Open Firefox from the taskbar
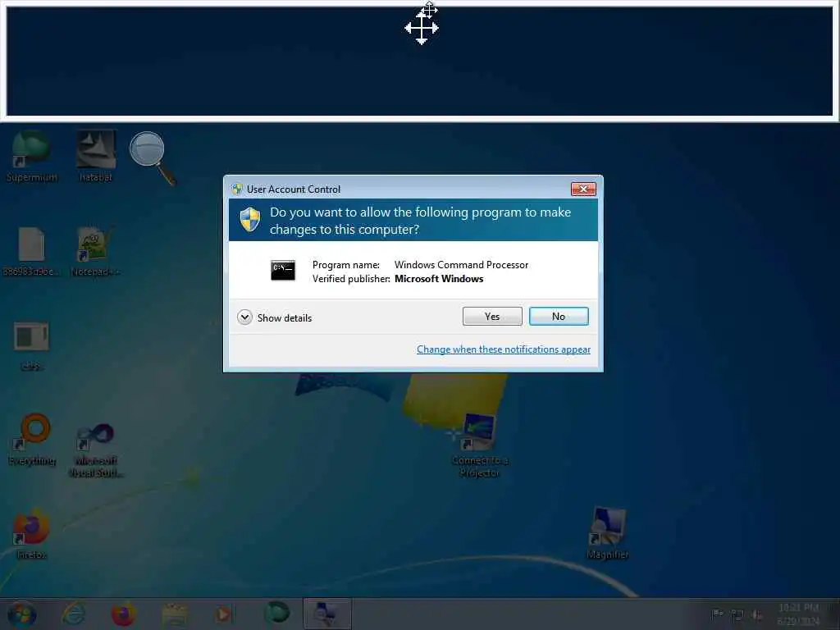This screenshot has height=630, width=840. (123, 614)
